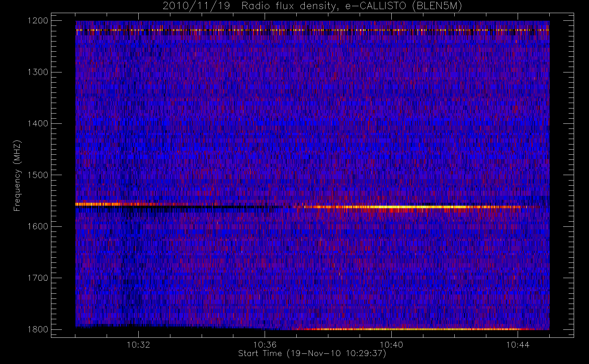The height and width of the screenshot is (364, 589).
Task: Select the 1400 frequency axis label
Action: pyautogui.click(x=38, y=123)
